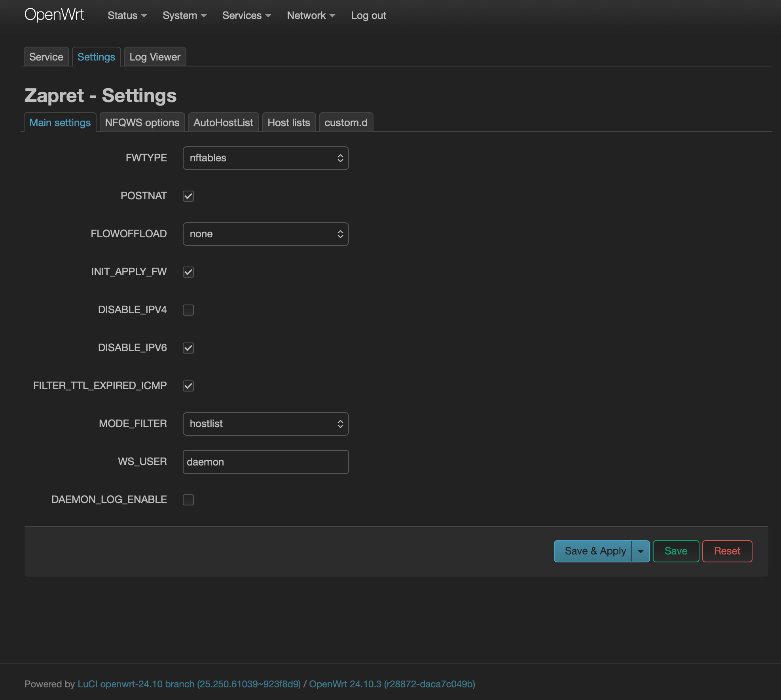Click the Save & Apply button
Viewport: 781px width, 700px height.
593,551
